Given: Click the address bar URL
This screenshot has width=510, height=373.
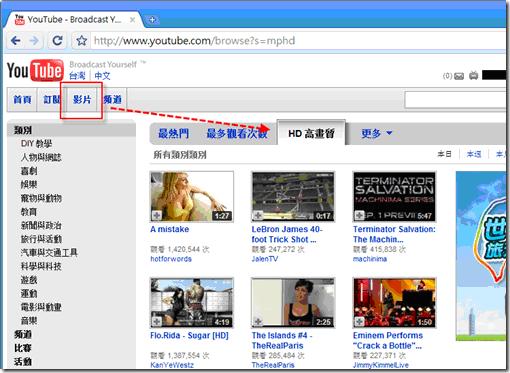Looking at the screenshot, I should [x=194, y=41].
